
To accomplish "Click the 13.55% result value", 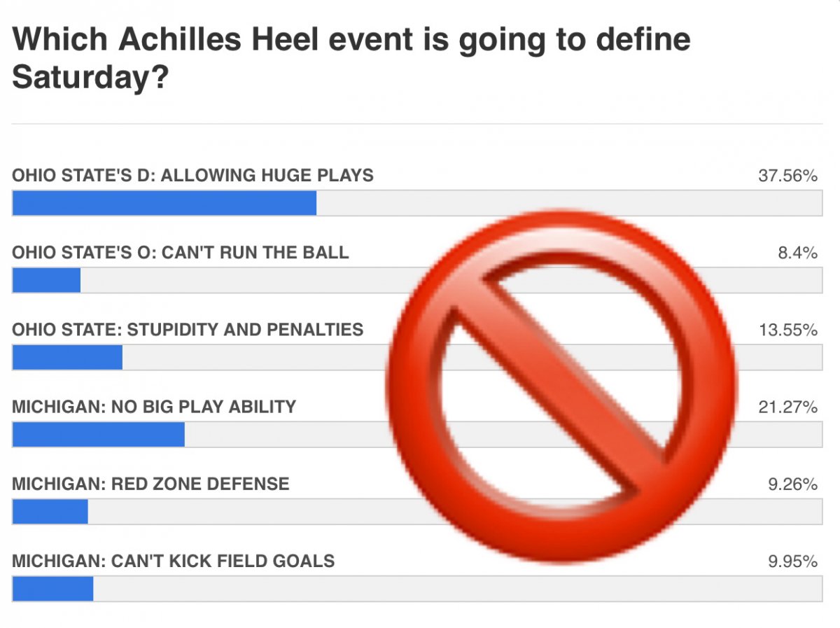I will (787, 330).
